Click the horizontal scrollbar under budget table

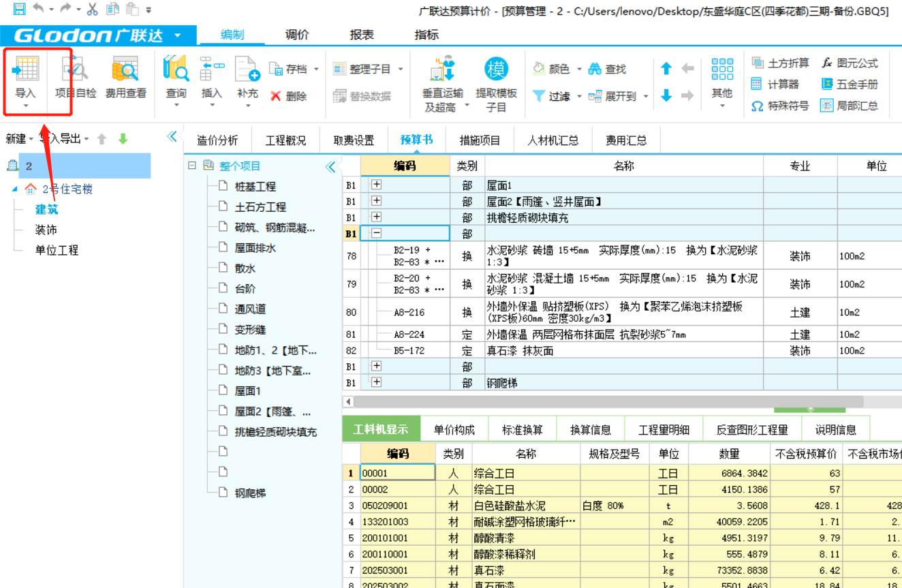tap(608, 402)
